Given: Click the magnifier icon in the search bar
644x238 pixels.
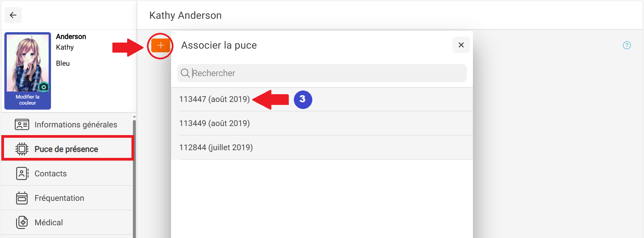Looking at the screenshot, I should pos(185,73).
